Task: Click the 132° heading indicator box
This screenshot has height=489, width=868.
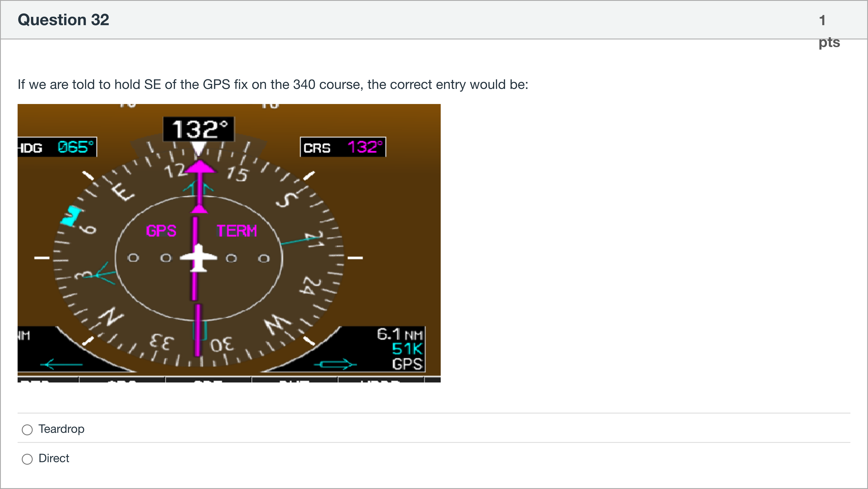Action: [x=199, y=129]
